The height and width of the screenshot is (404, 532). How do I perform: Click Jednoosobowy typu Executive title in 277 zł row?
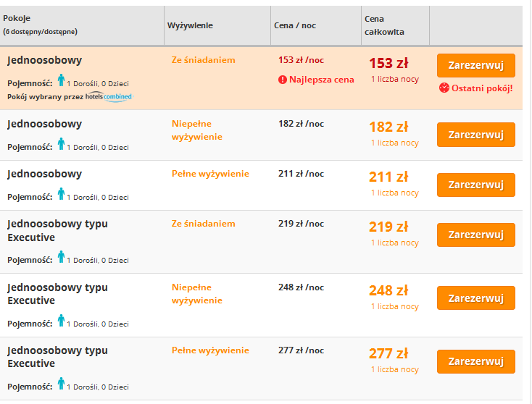(x=57, y=357)
